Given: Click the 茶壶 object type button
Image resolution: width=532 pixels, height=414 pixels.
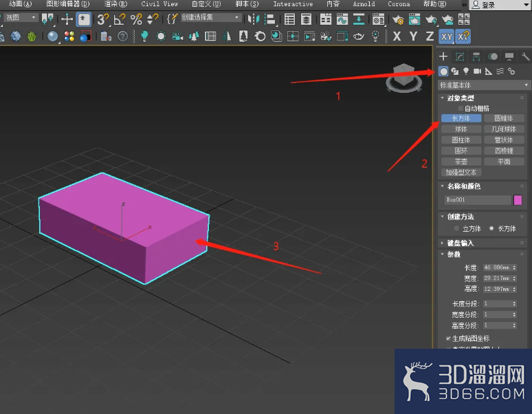Looking at the screenshot, I should click(461, 162).
